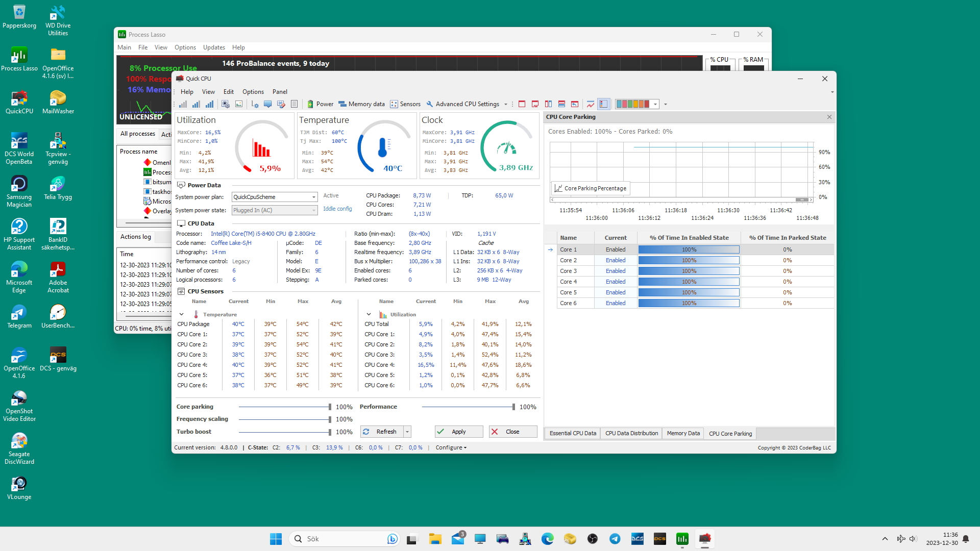Open QuickCPU desktop shortcut
The image size is (980, 551).
click(19, 102)
